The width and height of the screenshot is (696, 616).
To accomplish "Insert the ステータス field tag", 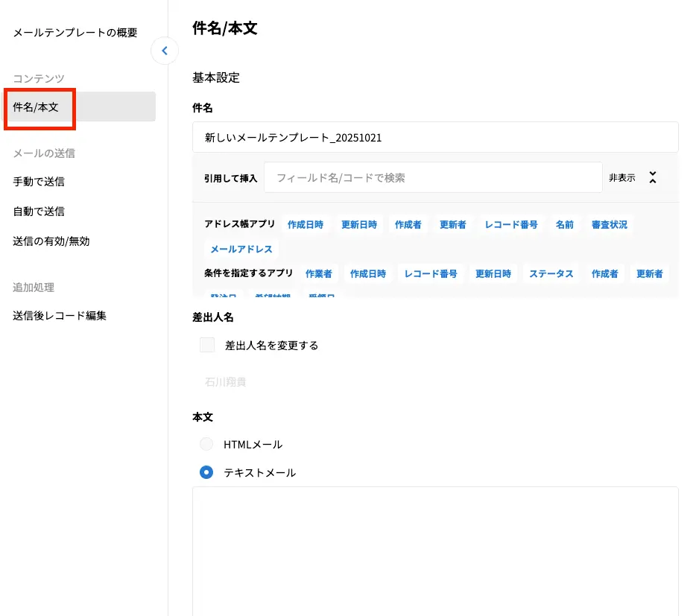I will coord(551,273).
